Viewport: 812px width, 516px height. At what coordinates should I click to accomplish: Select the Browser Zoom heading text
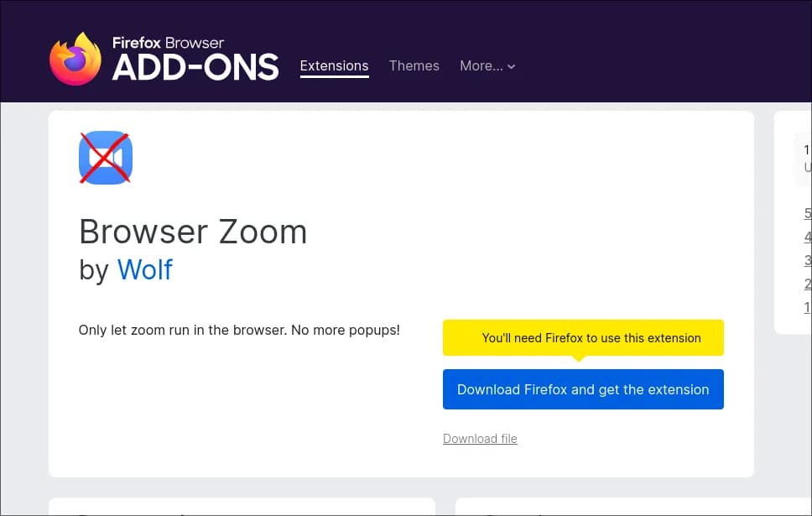[x=193, y=232]
